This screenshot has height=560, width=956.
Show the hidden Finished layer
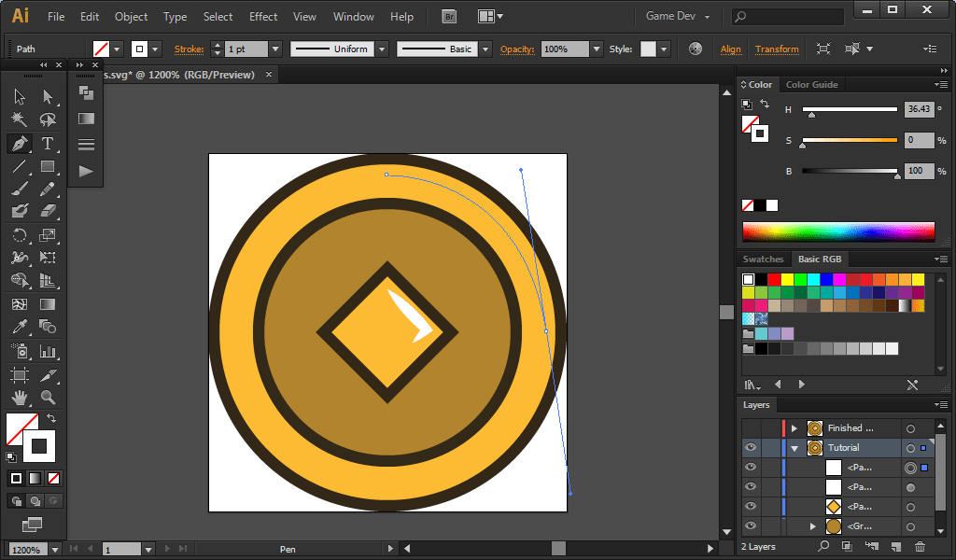tap(751, 428)
